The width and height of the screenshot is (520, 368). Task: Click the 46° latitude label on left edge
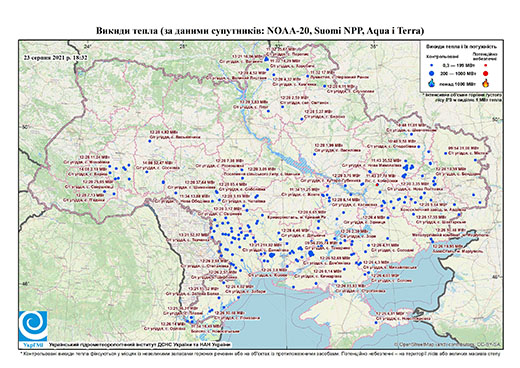coord(25,284)
